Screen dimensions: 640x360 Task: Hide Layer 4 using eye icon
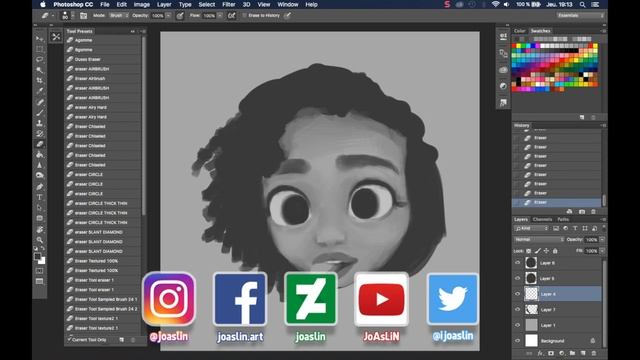tap(518, 294)
